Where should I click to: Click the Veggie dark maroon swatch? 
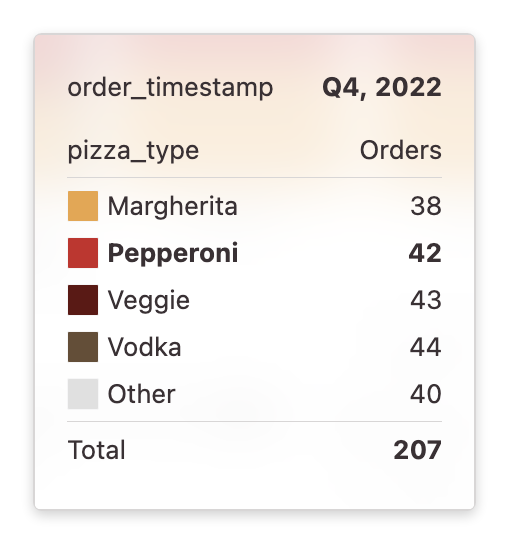coord(83,300)
